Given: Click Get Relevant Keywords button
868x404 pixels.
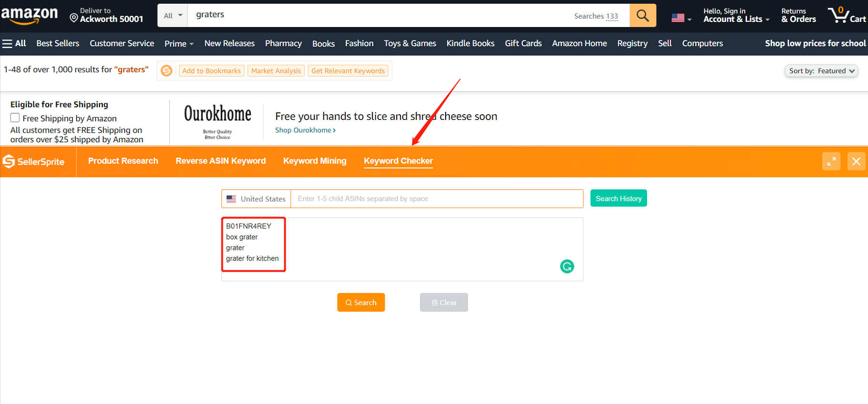Looking at the screenshot, I should (x=348, y=71).
